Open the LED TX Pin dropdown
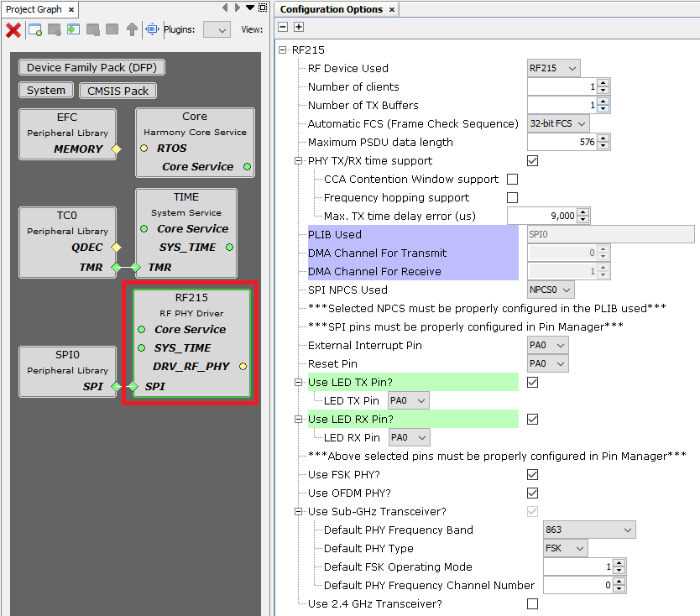The image size is (700, 616). pos(409,400)
